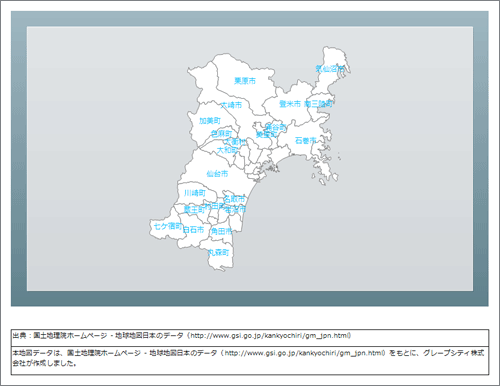Select the 仙台市 region on the map
The image size is (500, 386).
pyautogui.click(x=217, y=174)
